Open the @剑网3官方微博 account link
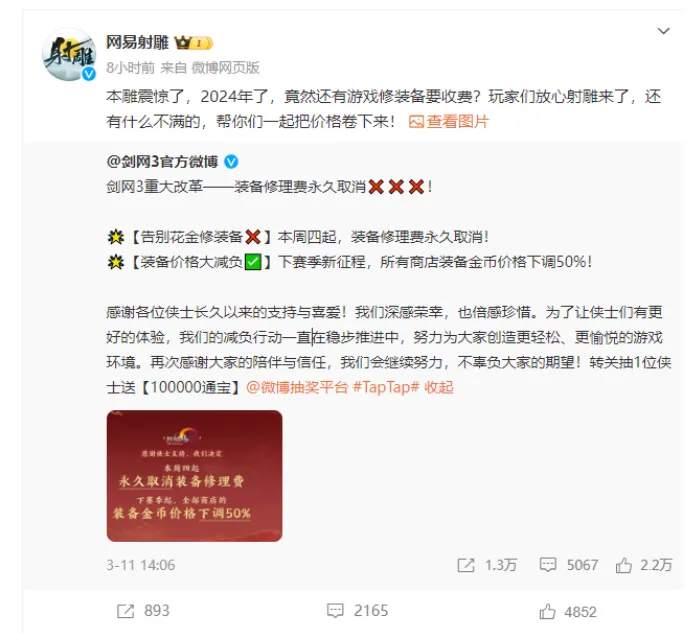The width and height of the screenshot is (697, 633). point(162,161)
